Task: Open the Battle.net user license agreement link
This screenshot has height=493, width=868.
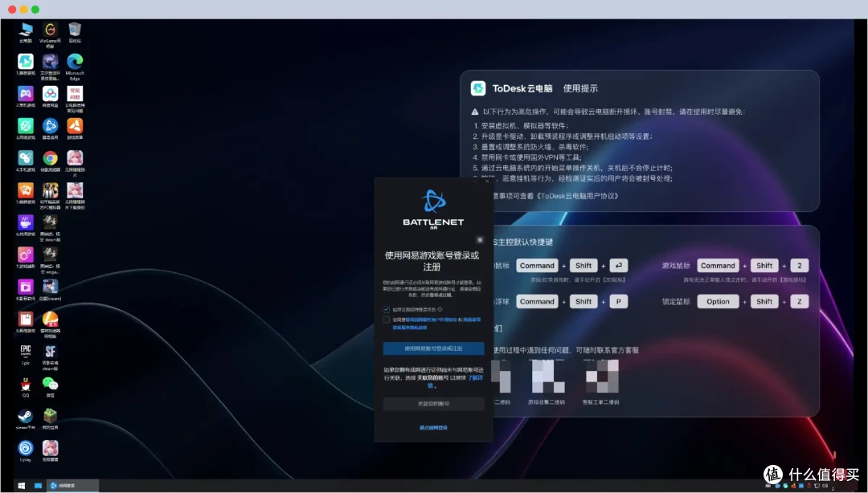Action: click(x=432, y=320)
